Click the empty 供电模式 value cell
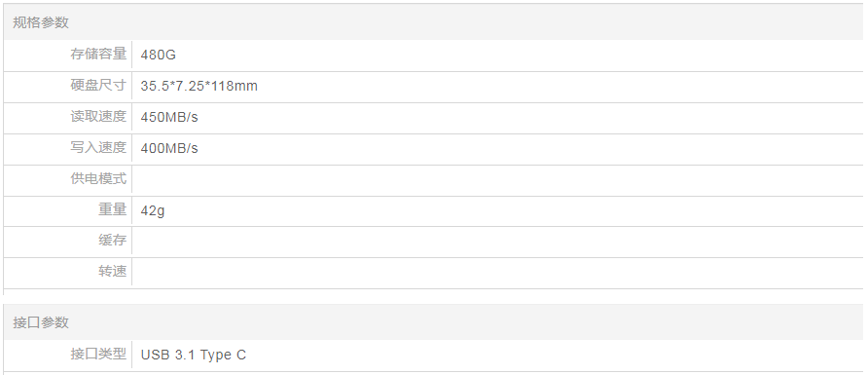Viewport: 868px width, 375px height. 497,180
